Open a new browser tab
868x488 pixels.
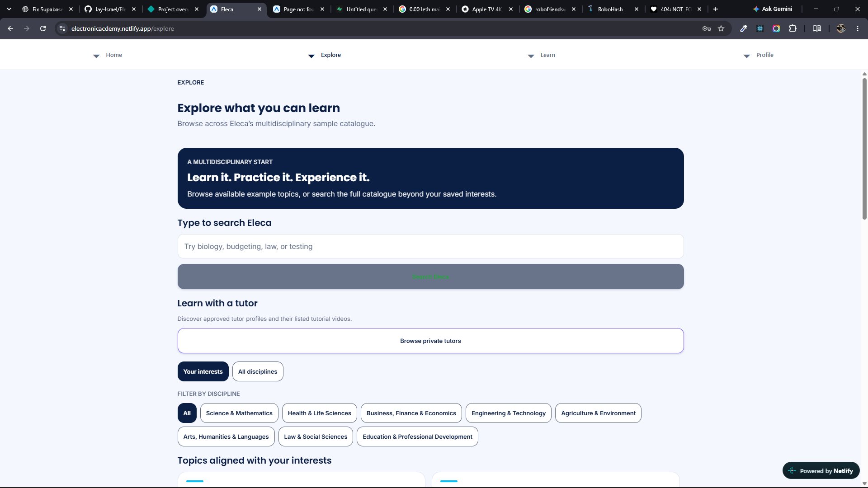coord(716,9)
